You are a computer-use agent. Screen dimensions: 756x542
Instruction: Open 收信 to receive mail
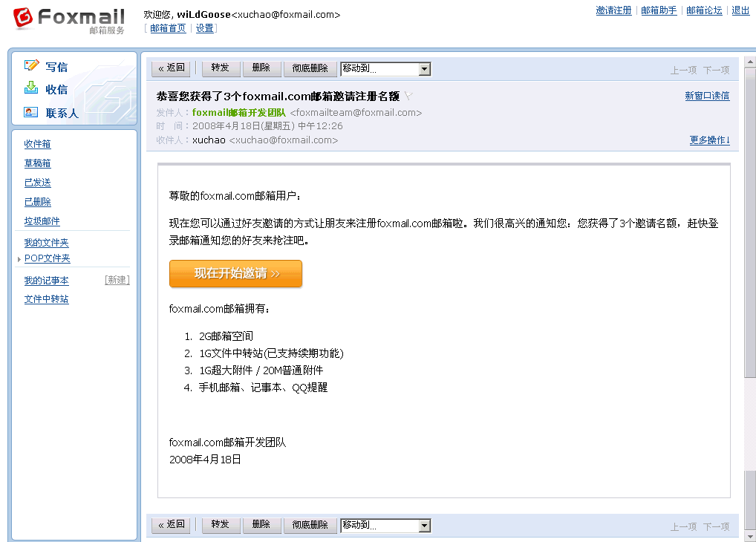click(x=56, y=90)
